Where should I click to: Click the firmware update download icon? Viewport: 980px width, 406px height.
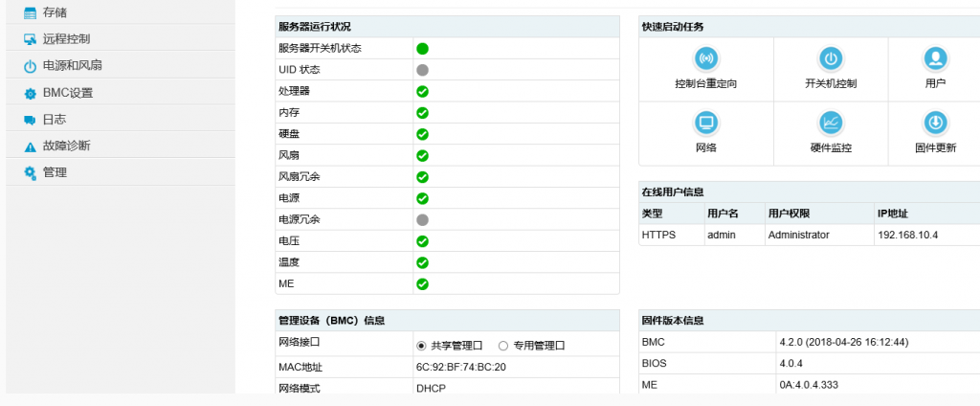tap(935, 123)
